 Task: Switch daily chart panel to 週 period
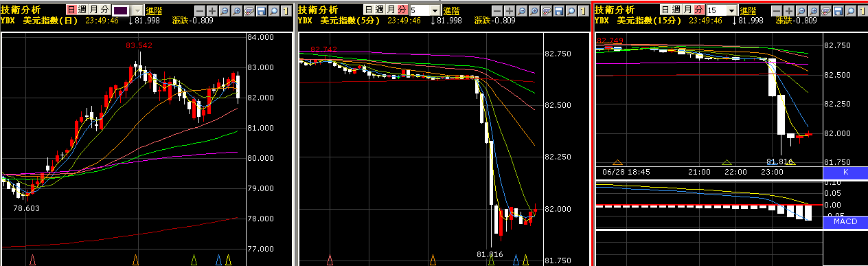82,10
